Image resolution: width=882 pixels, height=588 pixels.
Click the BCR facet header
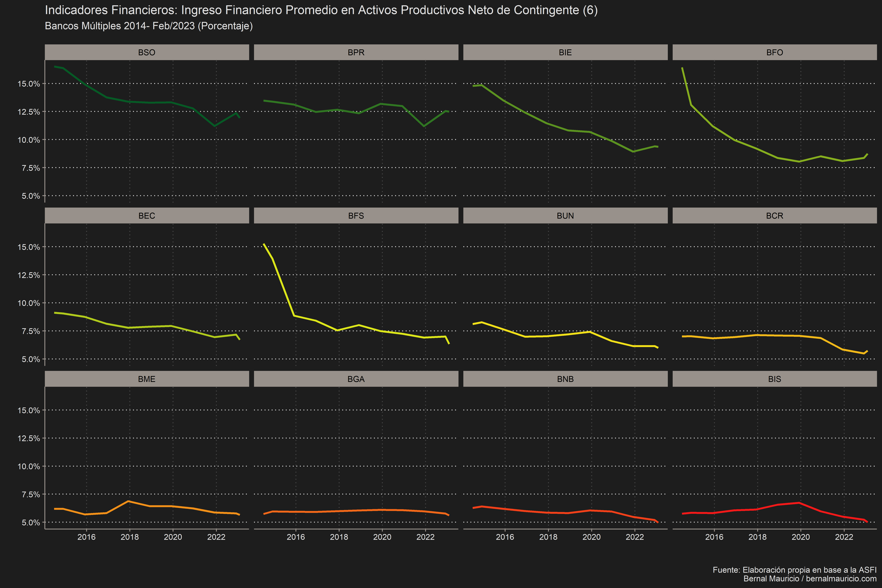coord(774,216)
